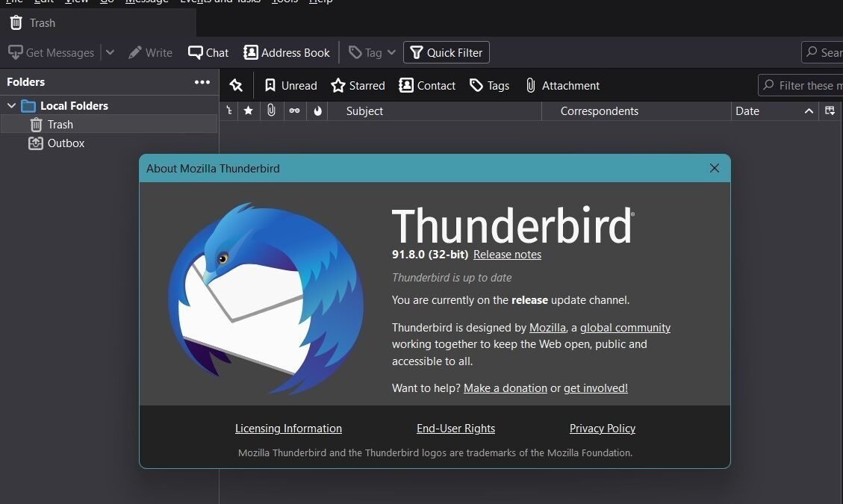
Task: Toggle the Contact quick filter
Action: coord(427,86)
